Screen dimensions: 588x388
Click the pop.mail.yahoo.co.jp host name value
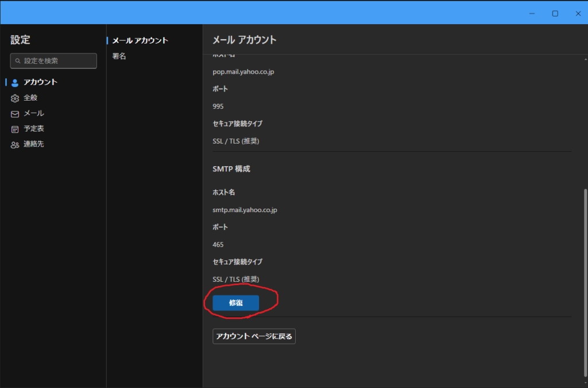[243, 72]
